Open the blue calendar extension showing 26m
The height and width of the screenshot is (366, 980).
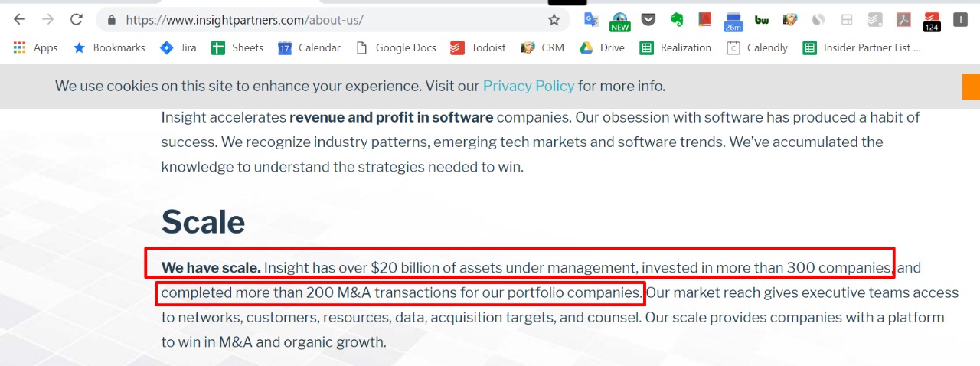tap(733, 21)
